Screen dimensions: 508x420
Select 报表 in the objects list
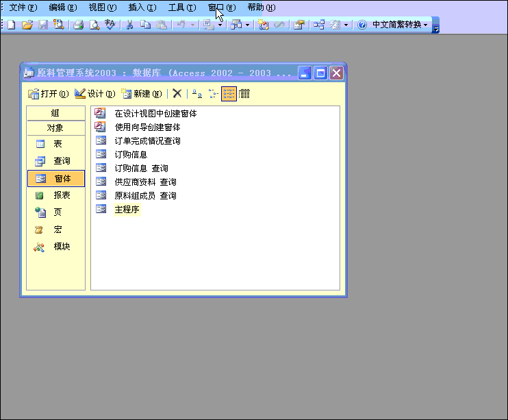55,195
